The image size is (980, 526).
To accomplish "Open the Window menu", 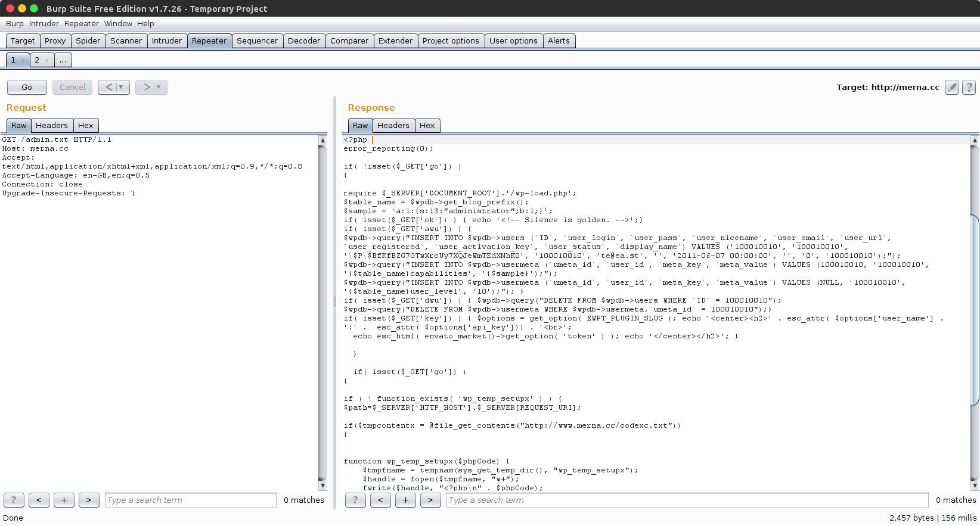I will [118, 24].
